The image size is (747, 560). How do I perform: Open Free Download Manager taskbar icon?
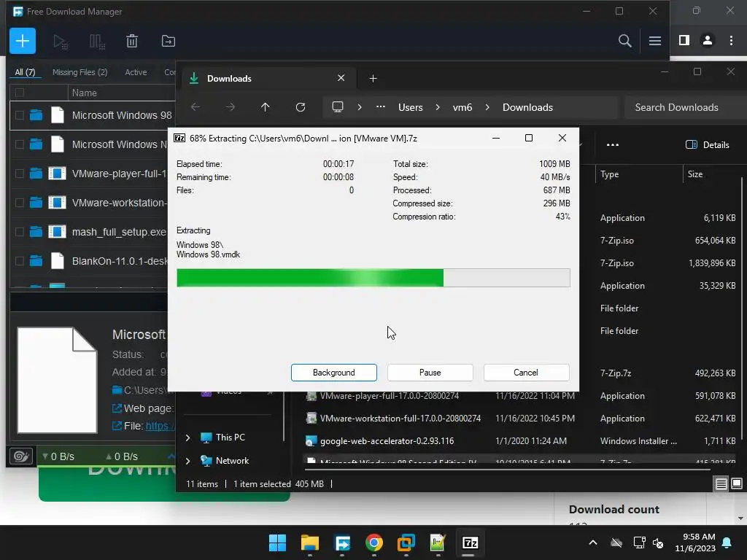(342, 542)
